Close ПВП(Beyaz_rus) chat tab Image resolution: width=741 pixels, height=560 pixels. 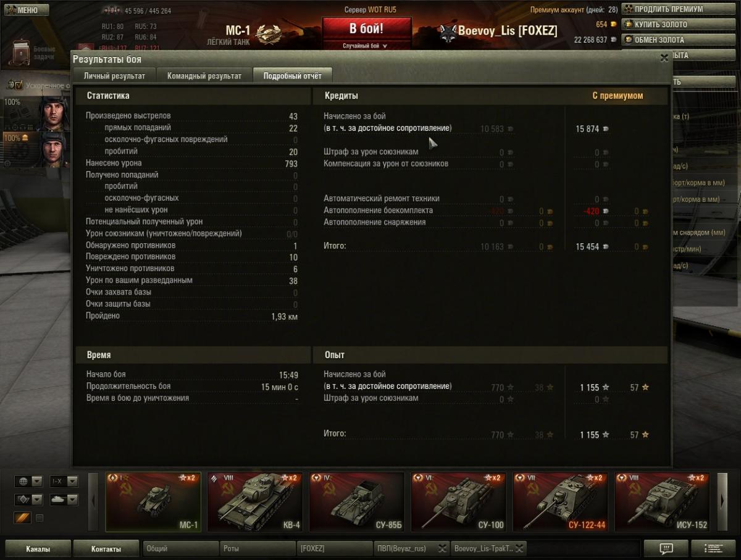(443, 548)
